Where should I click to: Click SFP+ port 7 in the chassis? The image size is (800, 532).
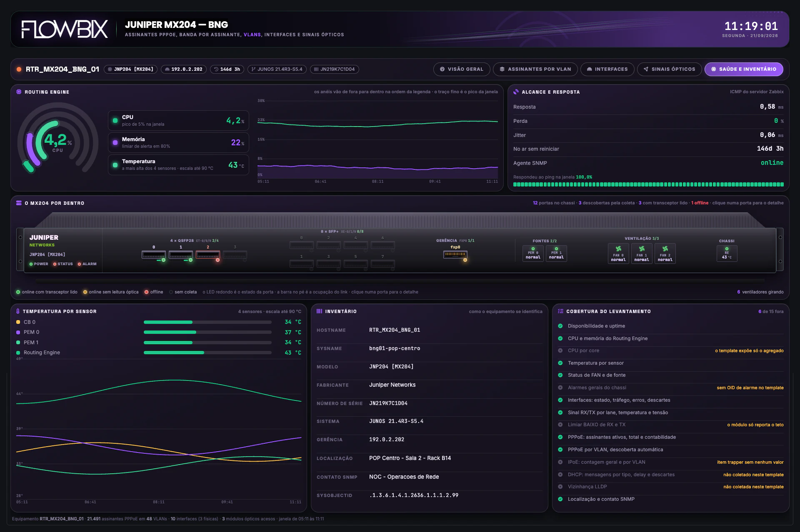(382, 264)
